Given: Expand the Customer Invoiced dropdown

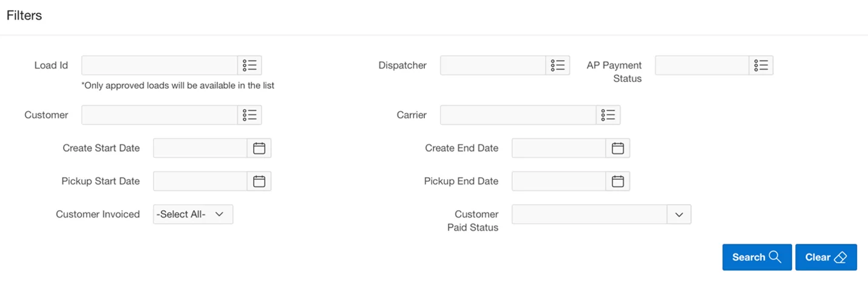Looking at the screenshot, I should tap(193, 214).
